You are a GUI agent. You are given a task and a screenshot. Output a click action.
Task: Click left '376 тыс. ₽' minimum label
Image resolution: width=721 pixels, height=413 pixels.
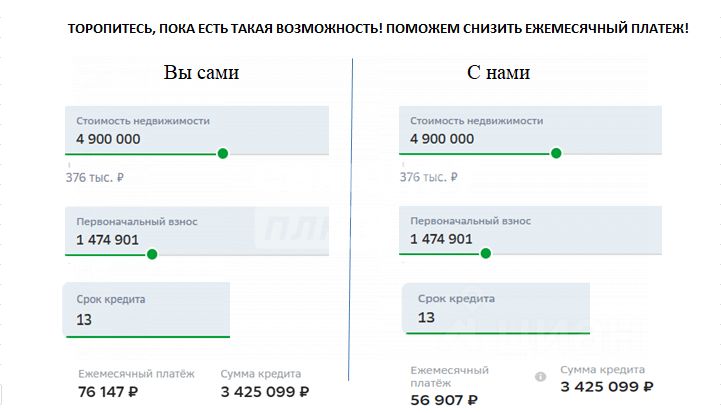95,178
